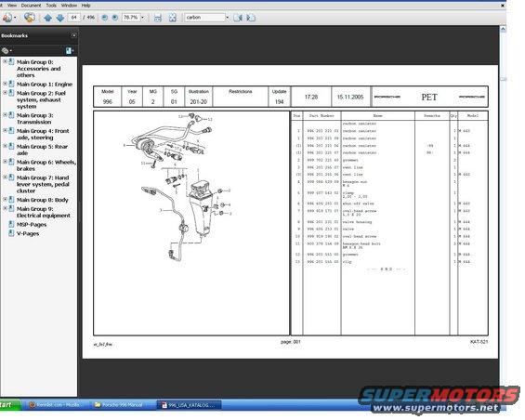Viewport: 525px width, 420px height.
Task: Click the Windows Start button
Action: 9,405
